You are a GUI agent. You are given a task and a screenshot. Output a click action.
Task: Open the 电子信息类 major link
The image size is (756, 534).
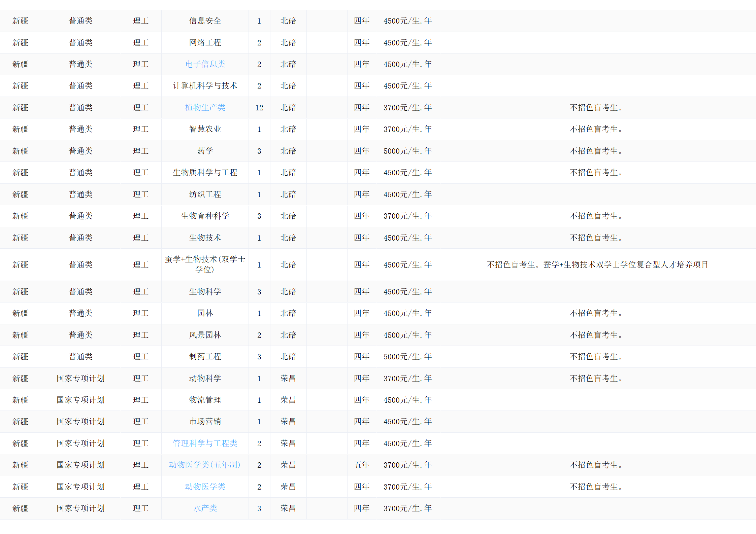[205, 64]
